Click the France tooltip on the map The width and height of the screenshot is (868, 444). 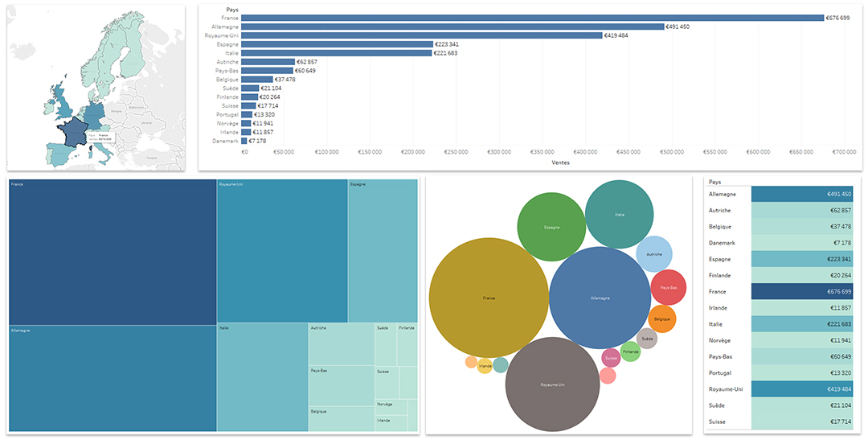click(100, 137)
